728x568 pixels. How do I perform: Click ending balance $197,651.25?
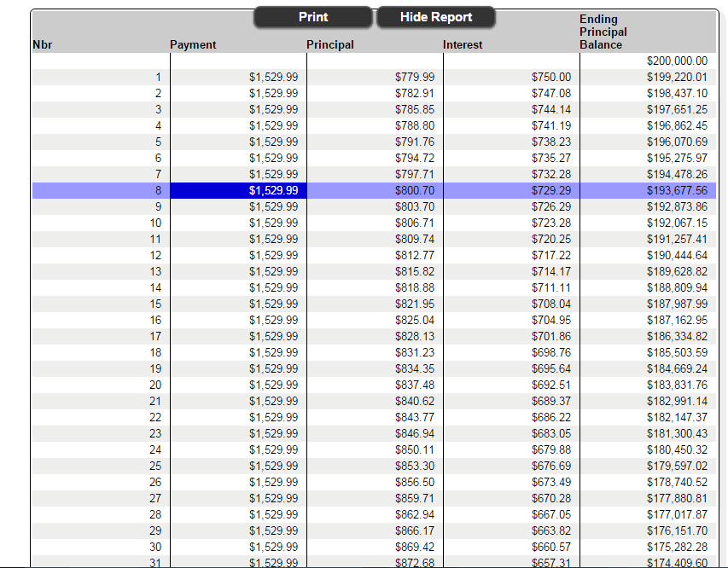click(x=677, y=109)
